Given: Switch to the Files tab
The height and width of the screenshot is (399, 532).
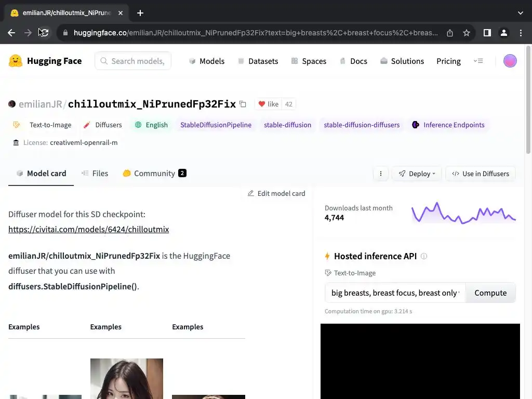Looking at the screenshot, I should click(95, 174).
